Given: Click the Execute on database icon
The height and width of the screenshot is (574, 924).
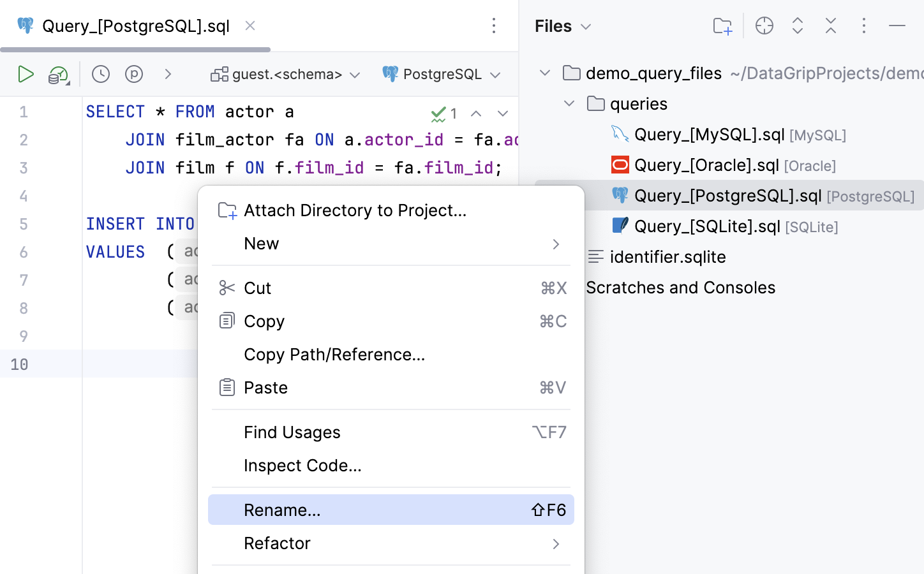Looking at the screenshot, I should 57,74.
